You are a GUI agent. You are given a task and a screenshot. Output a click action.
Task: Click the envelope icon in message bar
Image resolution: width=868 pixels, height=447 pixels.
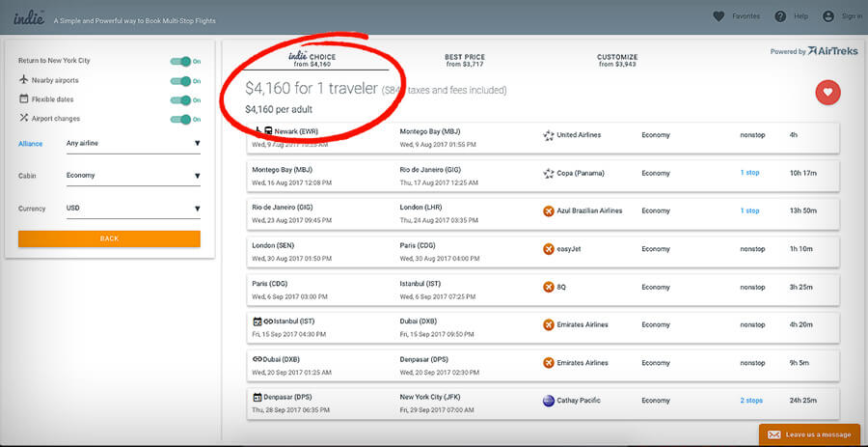[773, 434]
